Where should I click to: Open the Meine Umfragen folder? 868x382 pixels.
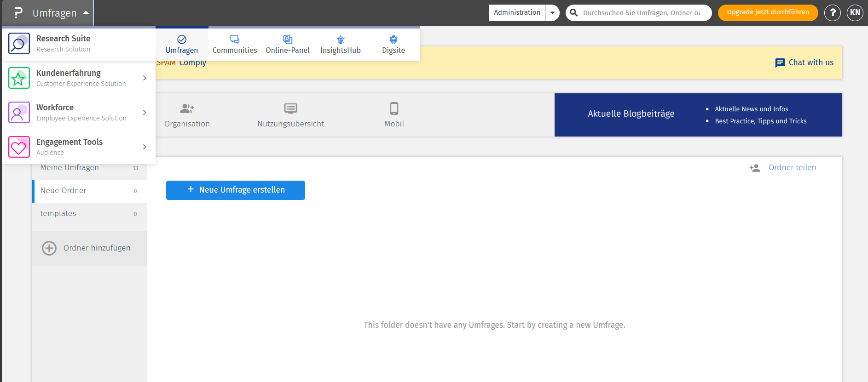(x=89, y=168)
